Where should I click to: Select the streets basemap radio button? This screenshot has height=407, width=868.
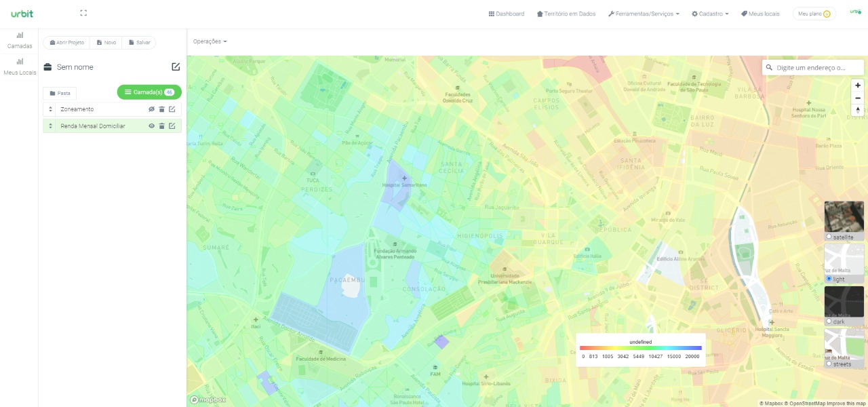point(829,364)
